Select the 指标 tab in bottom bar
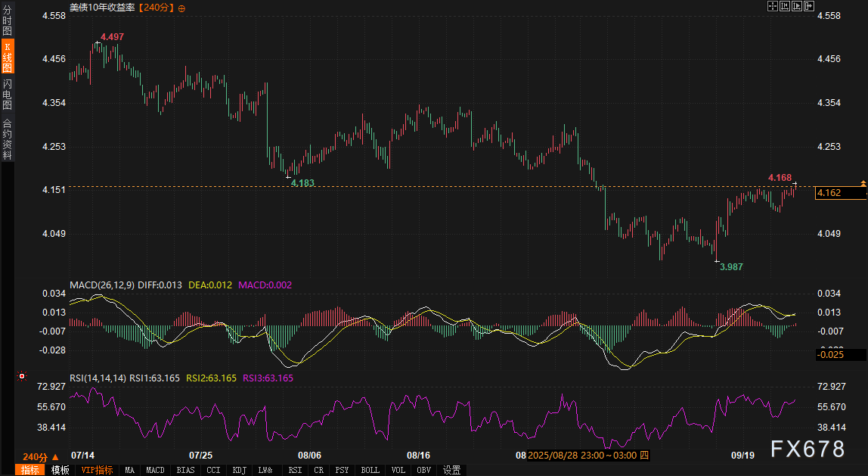This screenshot has height=476, width=868. (31, 470)
